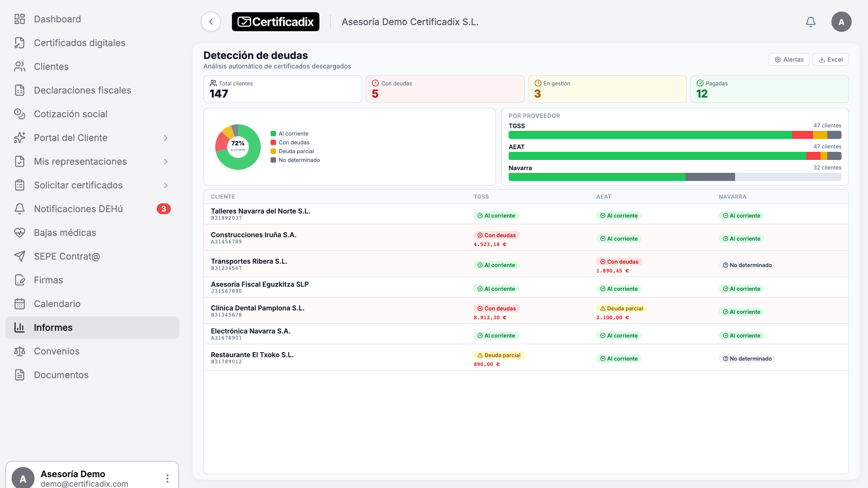Viewport: 868px width, 488px height.
Task: Open the Con deudas summary card
Action: coord(445,89)
